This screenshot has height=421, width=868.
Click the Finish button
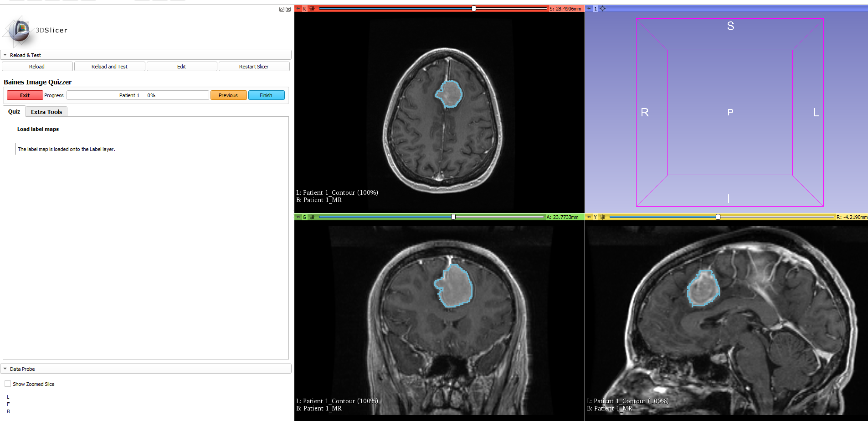click(266, 95)
